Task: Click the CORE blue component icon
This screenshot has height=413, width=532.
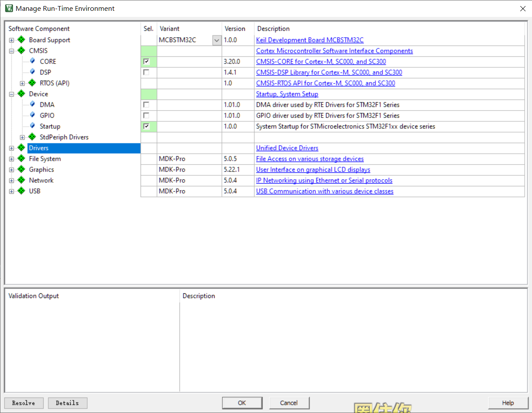Action: point(32,61)
